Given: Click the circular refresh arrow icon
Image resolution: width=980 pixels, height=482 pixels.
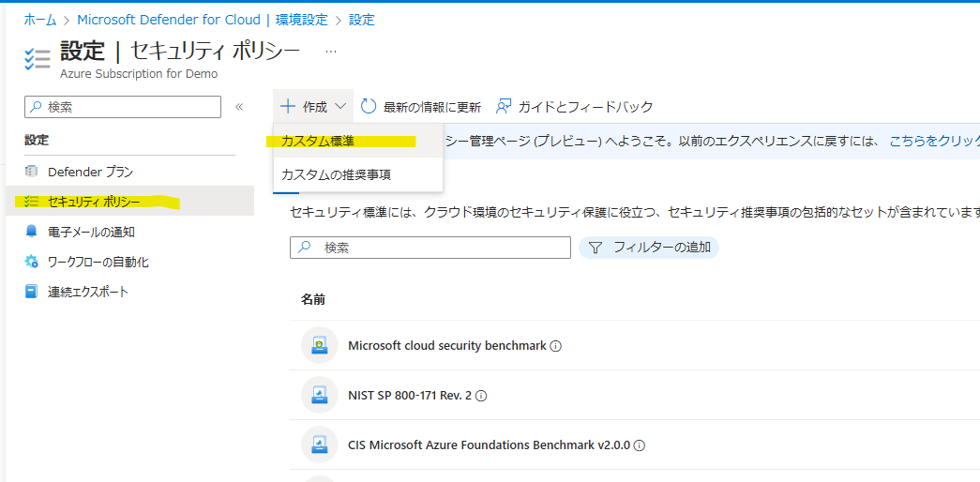Looking at the screenshot, I should (x=369, y=107).
